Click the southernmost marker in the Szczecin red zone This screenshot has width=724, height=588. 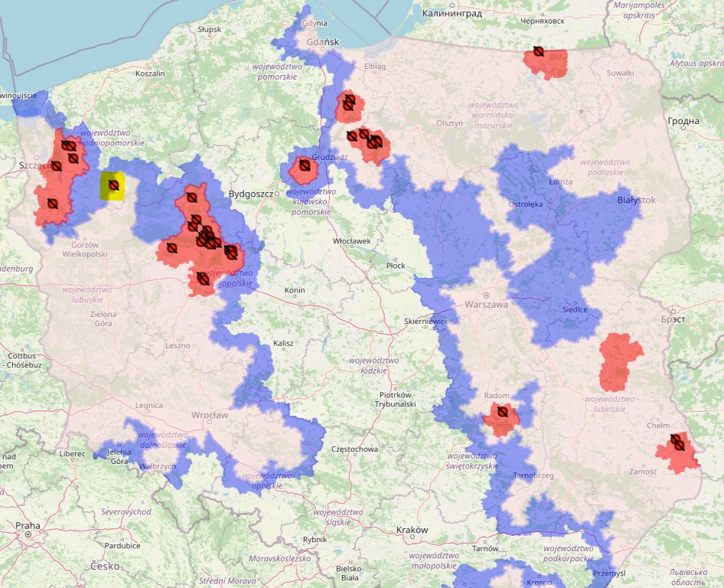pos(52,204)
